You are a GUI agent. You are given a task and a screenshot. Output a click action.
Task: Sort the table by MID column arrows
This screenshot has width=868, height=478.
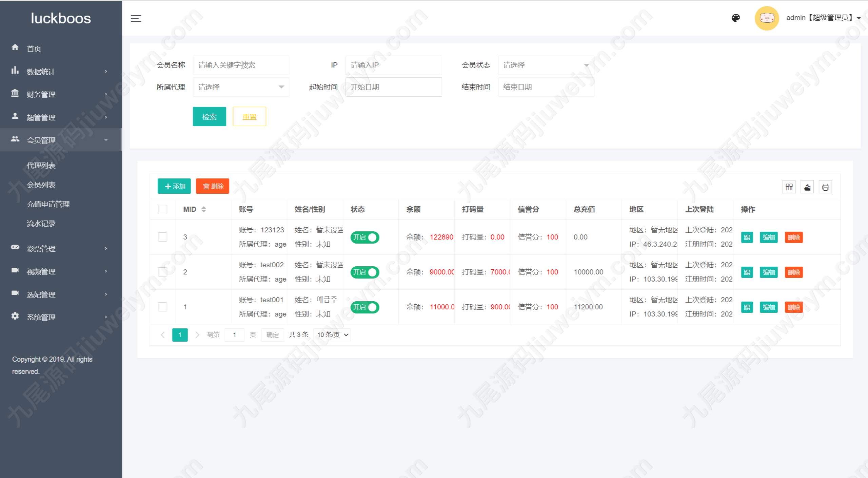click(x=203, y=209)
